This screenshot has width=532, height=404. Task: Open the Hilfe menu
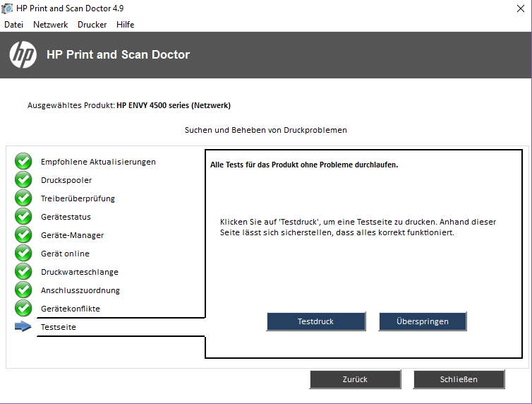tap(125, 25)
